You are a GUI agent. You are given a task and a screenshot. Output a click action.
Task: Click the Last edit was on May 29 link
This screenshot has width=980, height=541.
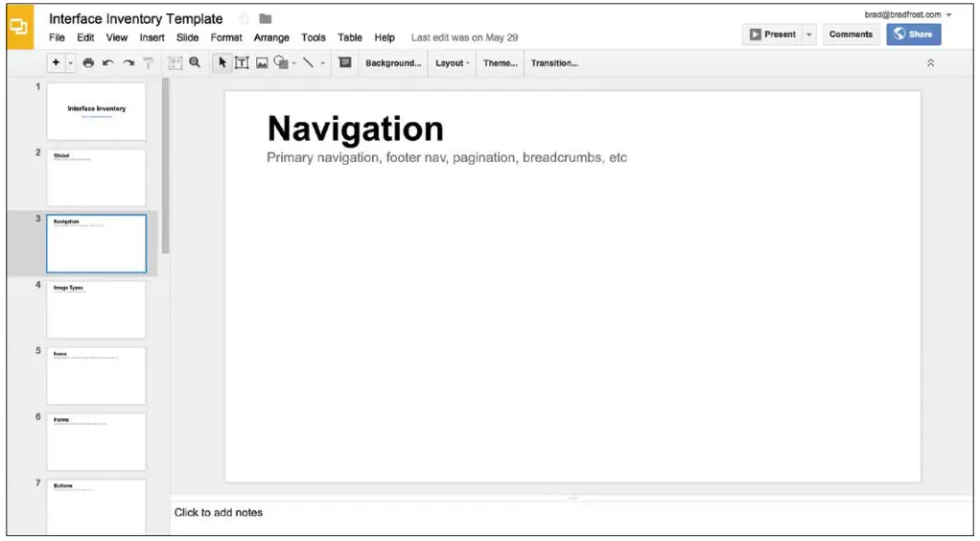(464, 37)
